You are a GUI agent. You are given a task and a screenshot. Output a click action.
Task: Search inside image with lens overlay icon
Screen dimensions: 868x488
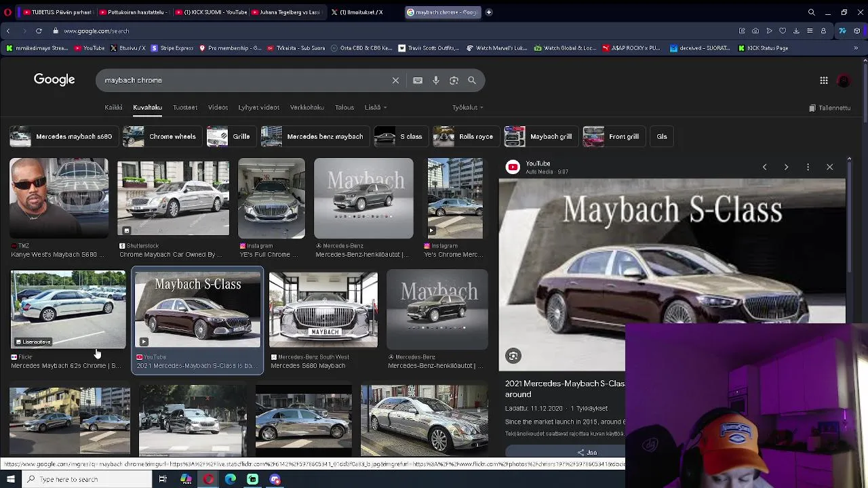(513, 356)
